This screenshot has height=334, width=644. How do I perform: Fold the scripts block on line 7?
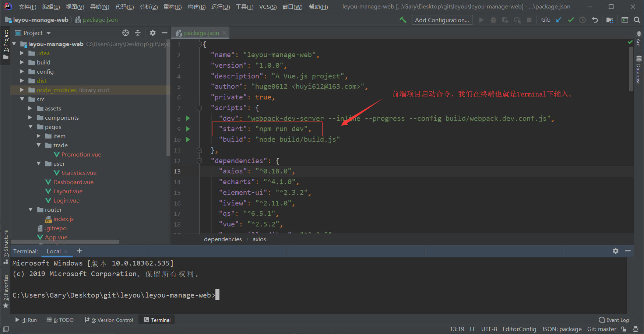(x=199, y=108)
